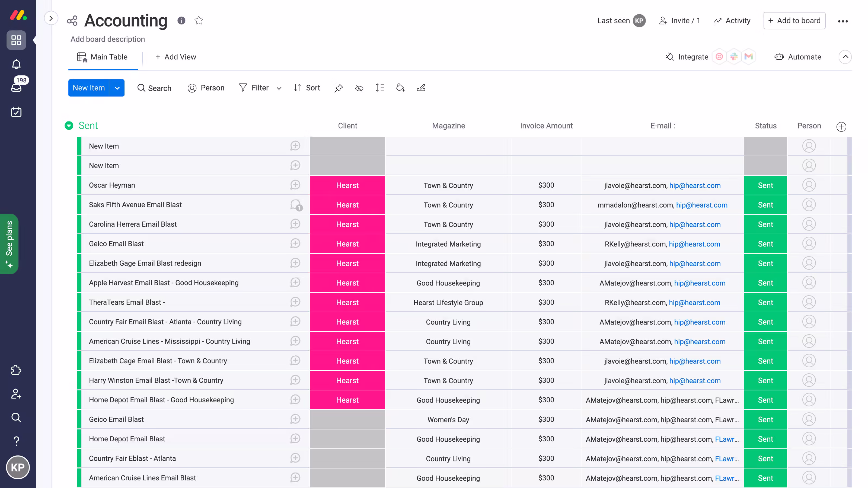Screen dimensions: 868x488
Task: Expand the collapsed sidebar arrow
Action: 51,18
